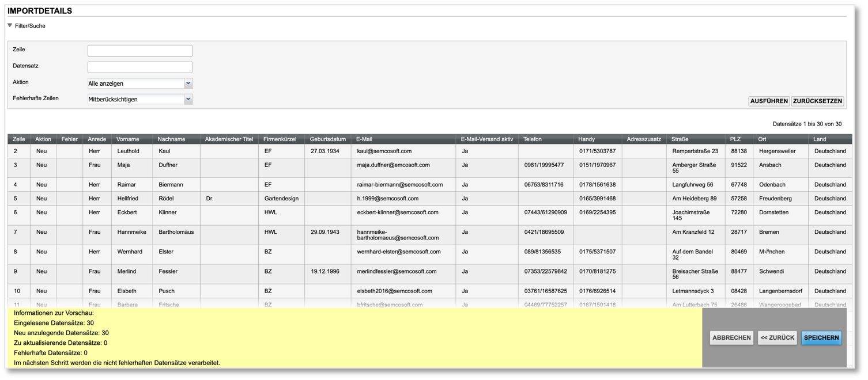Sort by the Vorname column header
Image resolution: width=868 pixels, height=380 pixels.
pos(128,139)
